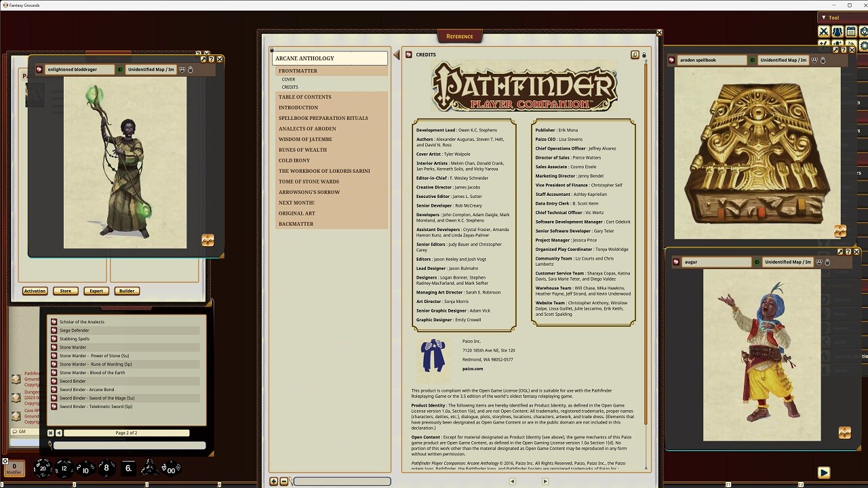The width and height of the screenshot is (868, 488).
Task: Click the zoom in plus icon on reference window
Action: coord(273,481)
